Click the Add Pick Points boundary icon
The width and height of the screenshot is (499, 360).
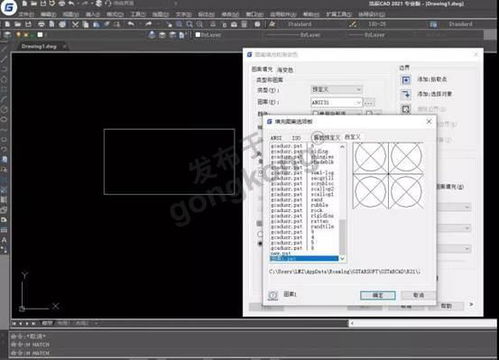point(406,80)
